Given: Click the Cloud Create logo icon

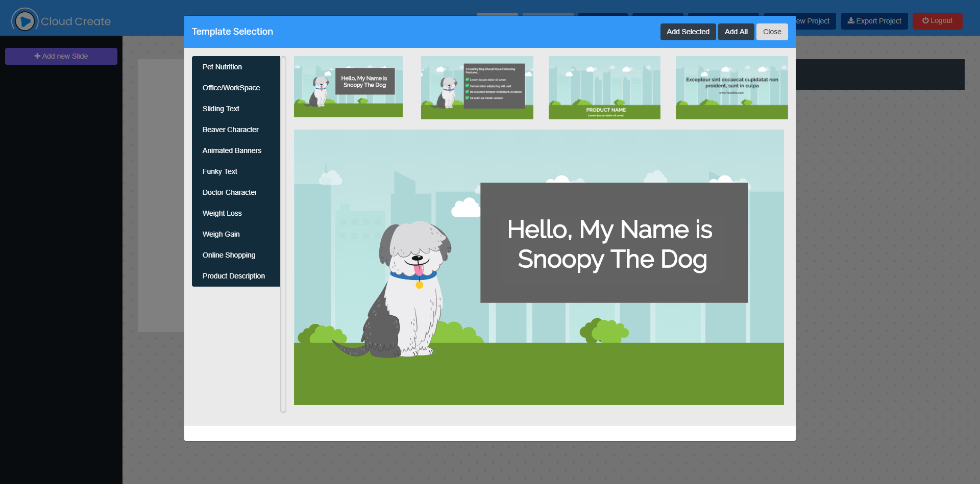Looking at the screenshot, I should [24, 21].
